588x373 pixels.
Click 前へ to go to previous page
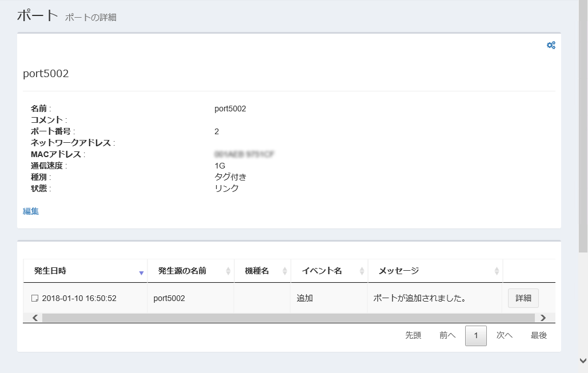click(447, 336)
